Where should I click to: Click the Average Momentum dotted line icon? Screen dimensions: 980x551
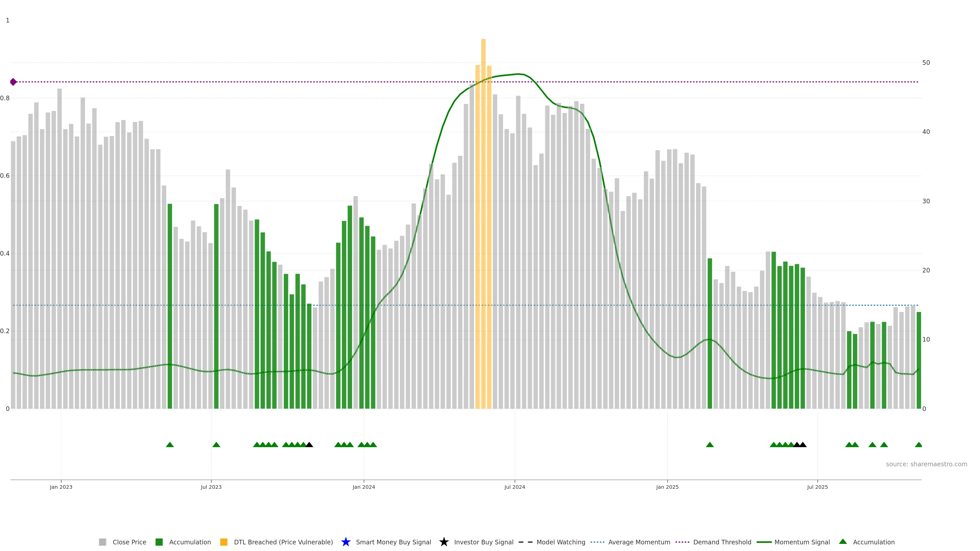click(x=597, y=542)
